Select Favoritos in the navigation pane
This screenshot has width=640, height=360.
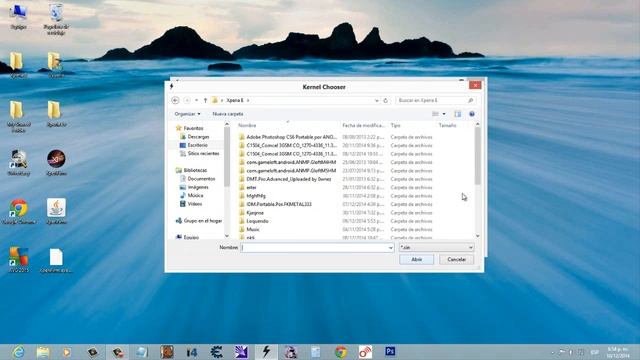(193, 128)
